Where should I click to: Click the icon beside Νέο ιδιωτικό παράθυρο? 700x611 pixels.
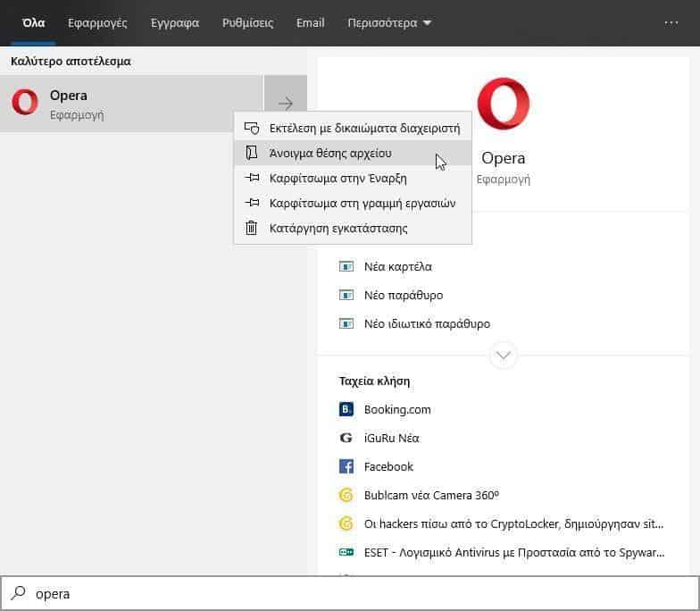[346, 323]
